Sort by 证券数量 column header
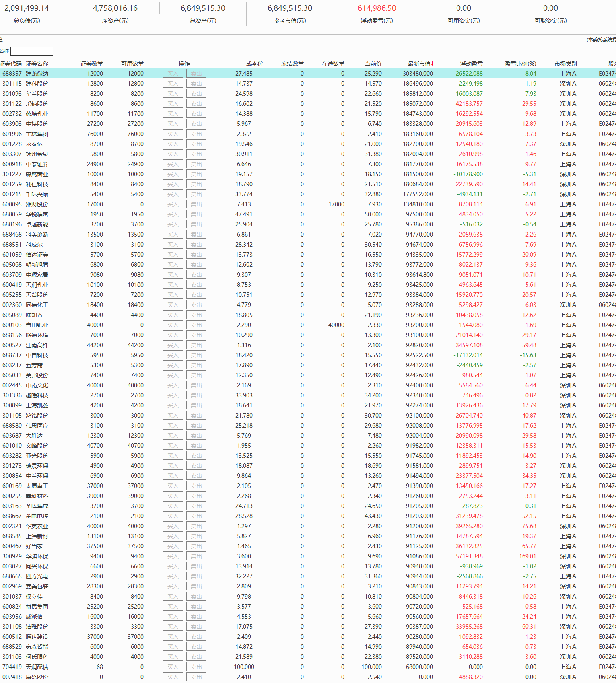Viewport: 616px width, 683px height. tap(92, 64)
